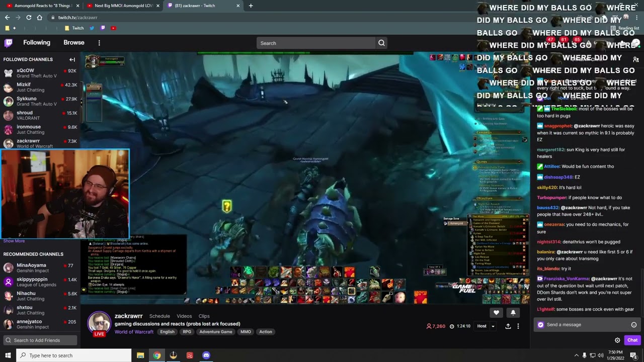The width and height of the screenshot is (644, 362).
Task: Open the Browse page
Action: click(x=74, y=43)
